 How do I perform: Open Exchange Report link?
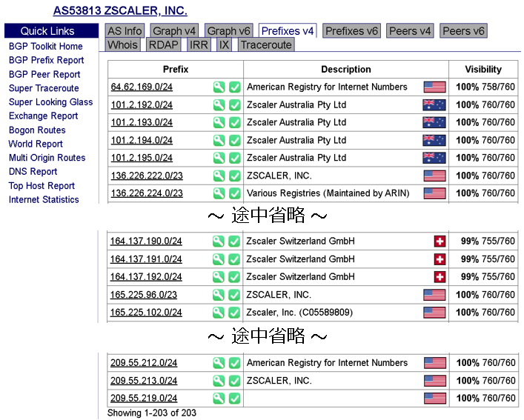[44, 116]
